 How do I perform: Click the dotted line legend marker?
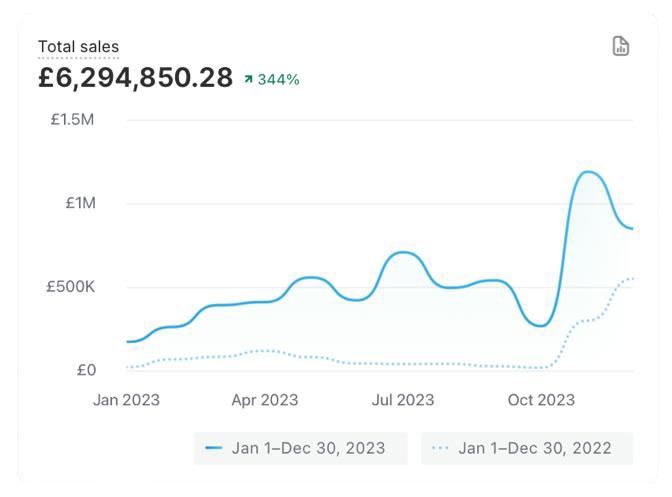[x=440, y=448]
